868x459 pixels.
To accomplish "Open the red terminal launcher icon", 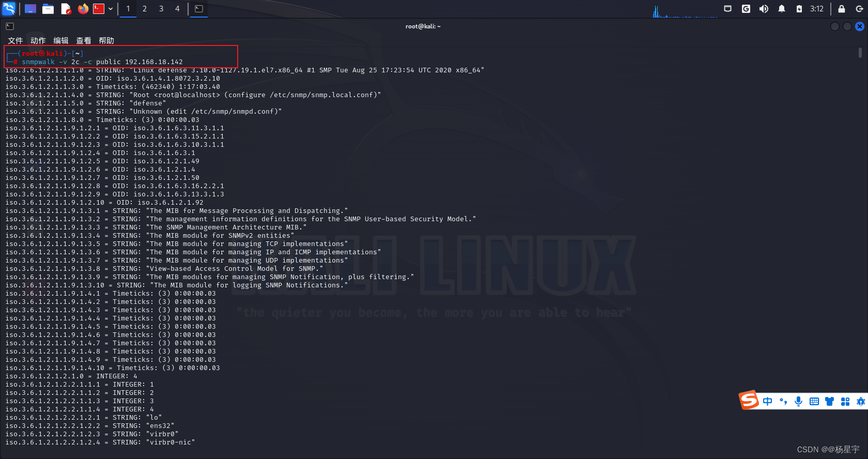I will point(99,9).
